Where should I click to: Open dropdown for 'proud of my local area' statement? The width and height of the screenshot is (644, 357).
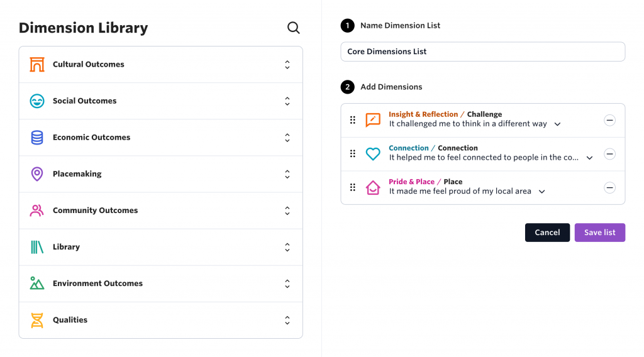(x=541, y=191)
